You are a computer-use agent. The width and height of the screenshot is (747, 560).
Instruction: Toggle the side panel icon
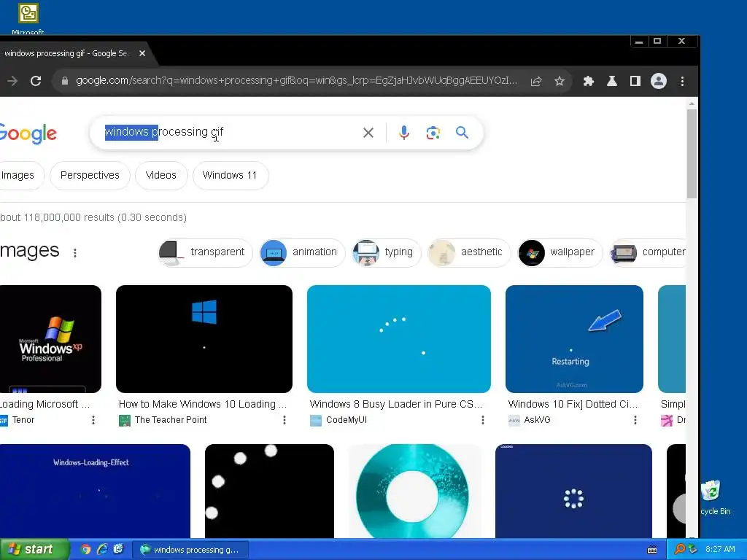(x=635, y=81)
